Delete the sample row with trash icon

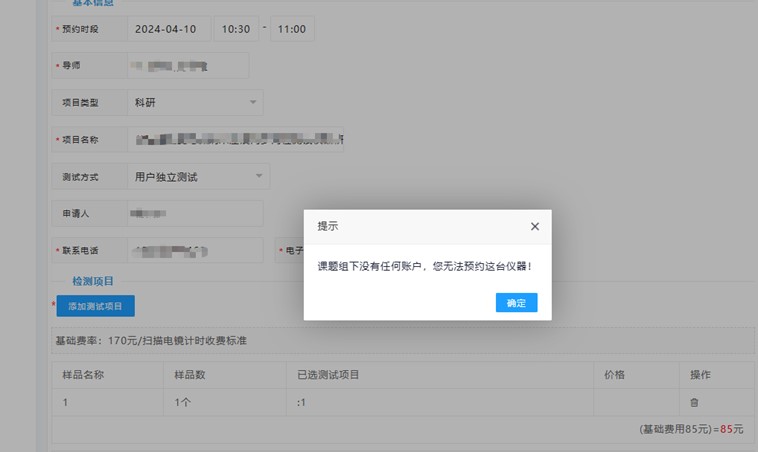pos(694,403)
